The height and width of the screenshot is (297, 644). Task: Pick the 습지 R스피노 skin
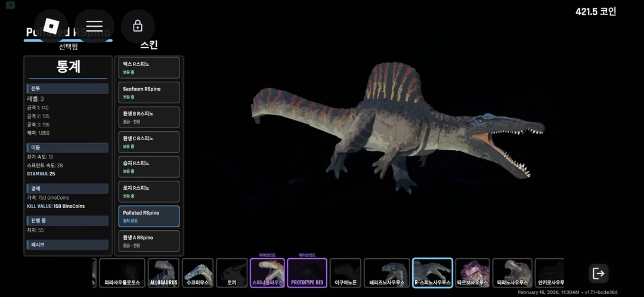(149, 166)
